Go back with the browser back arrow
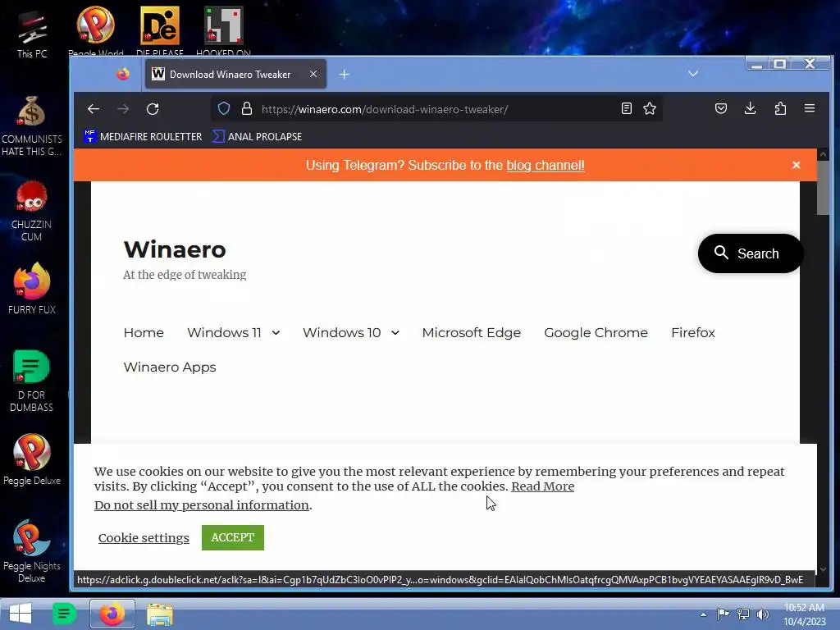Screen dimensions: 840x630 pos(94,109)
